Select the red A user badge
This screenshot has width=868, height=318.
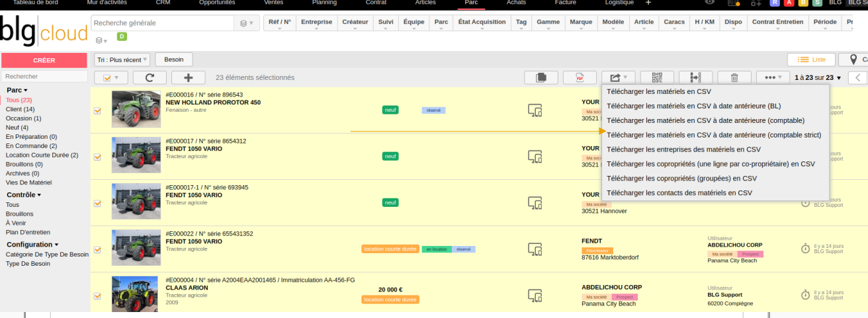788,3
